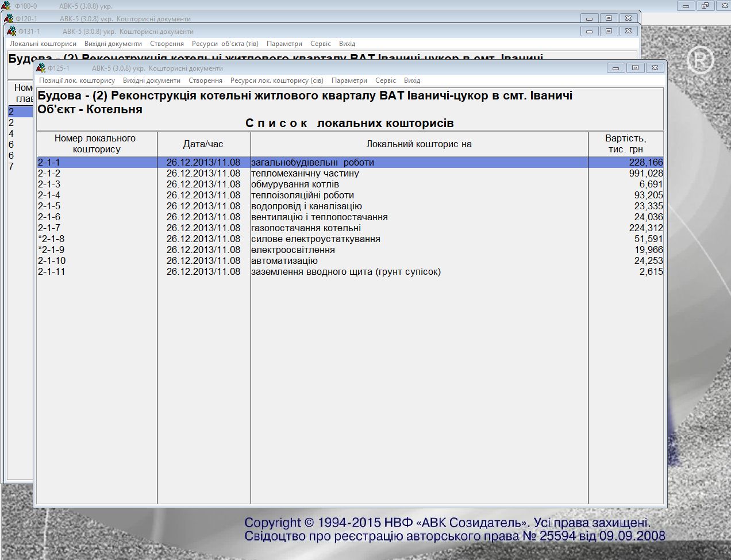Click 'вентиляцію і теплопостачання' estimate name
Viewport: 731px width, 560px height.
[x=320, y=217]
